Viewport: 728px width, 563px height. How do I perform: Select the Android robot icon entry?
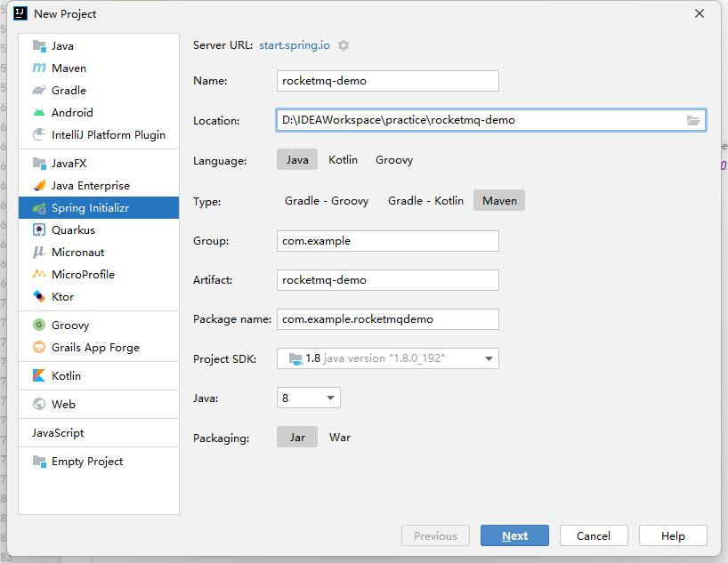39,113
